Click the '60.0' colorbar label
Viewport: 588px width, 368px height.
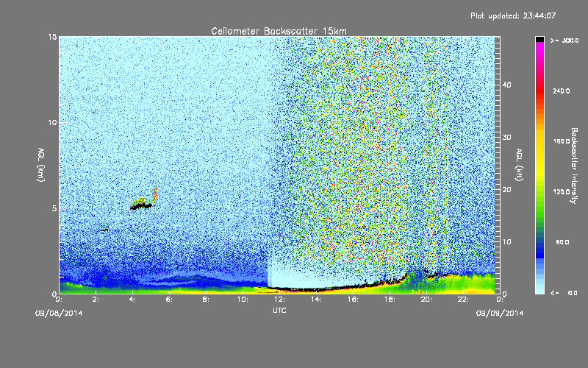click(562, 242)
